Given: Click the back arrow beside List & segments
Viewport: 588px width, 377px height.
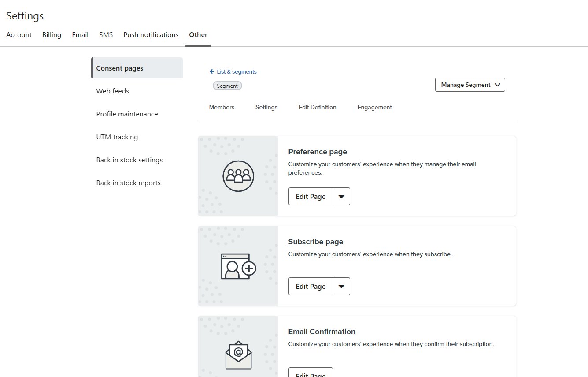Looking at the screenshot, I should tap(212, 71).
